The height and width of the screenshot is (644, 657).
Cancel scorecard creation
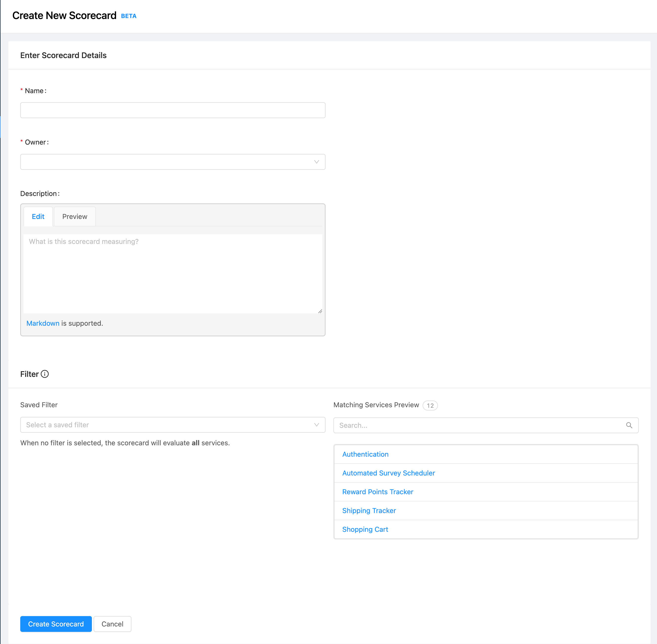[112, 624]
